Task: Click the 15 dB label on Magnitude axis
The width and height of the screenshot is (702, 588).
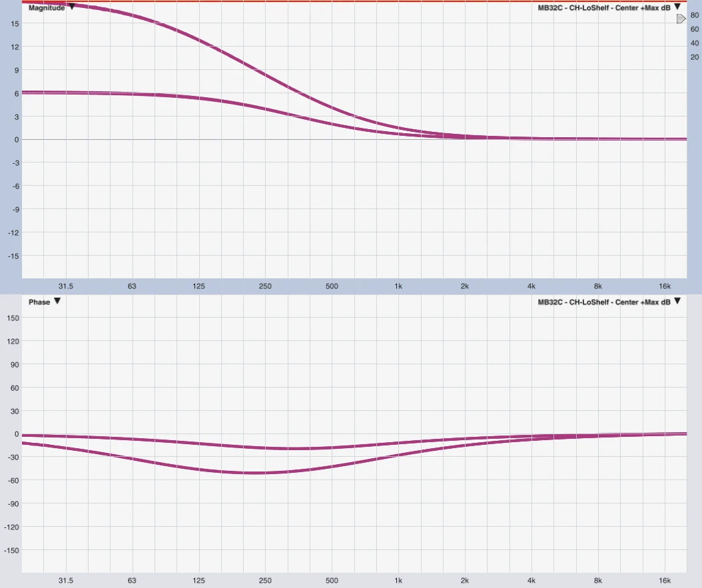Action: (x=15, y=23)
